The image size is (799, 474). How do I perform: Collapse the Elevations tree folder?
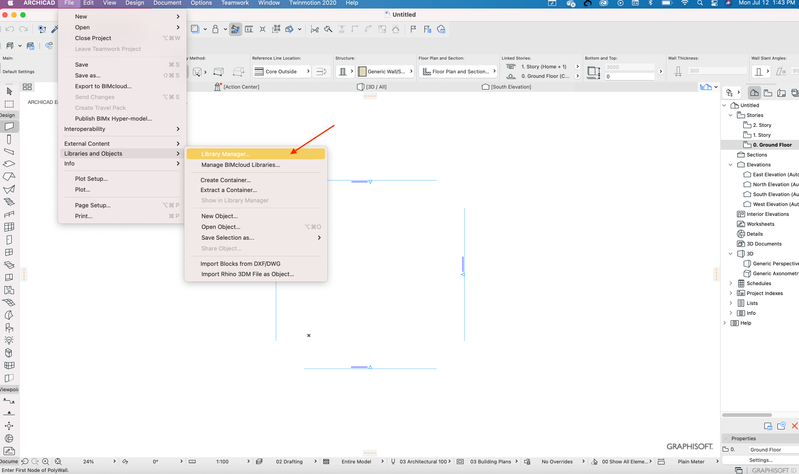[730, 165]
